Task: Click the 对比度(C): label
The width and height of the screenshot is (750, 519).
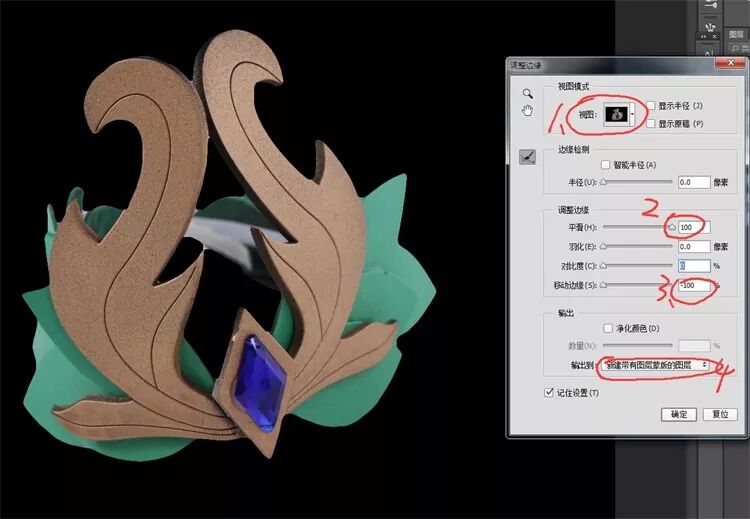Action: [x=579, y=265]
